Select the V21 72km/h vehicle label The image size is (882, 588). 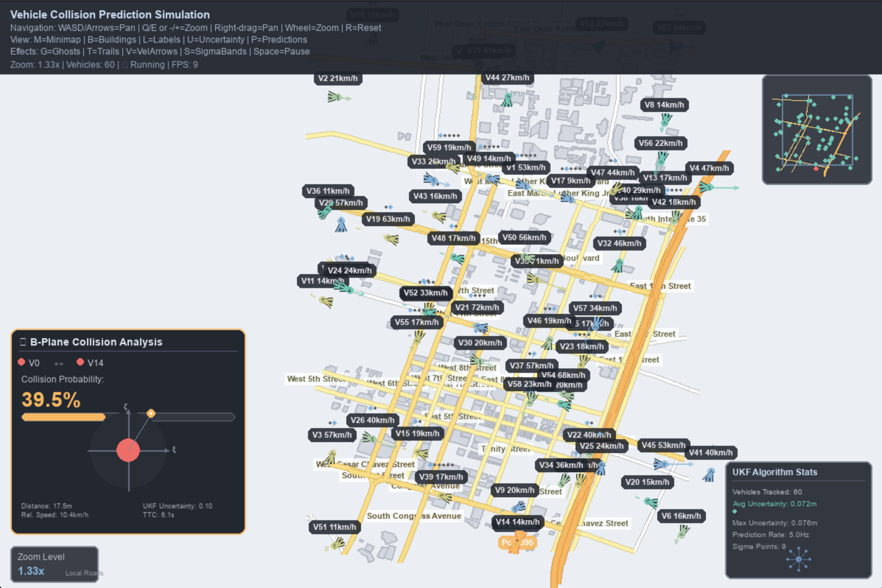477,308
